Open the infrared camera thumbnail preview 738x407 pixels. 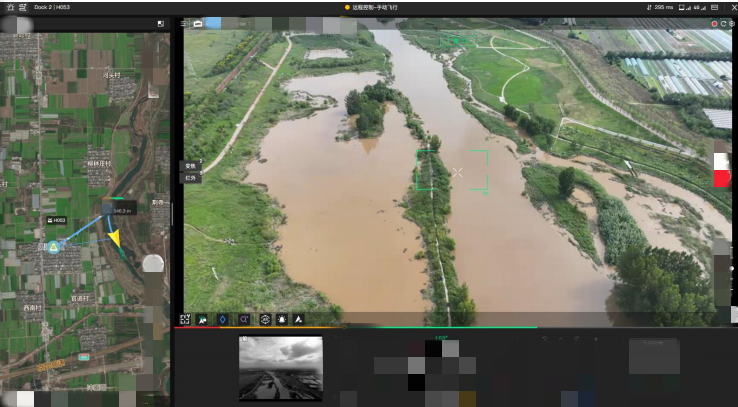pos(281,368)
